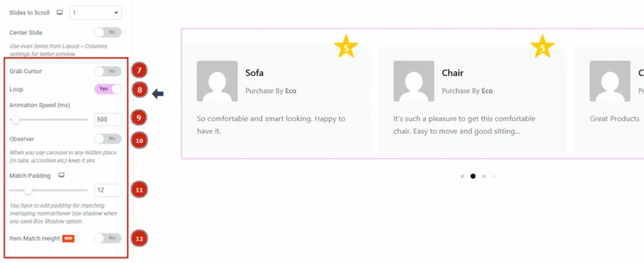Click the star rating badge on Sofa card

click(x=346, y=47)
